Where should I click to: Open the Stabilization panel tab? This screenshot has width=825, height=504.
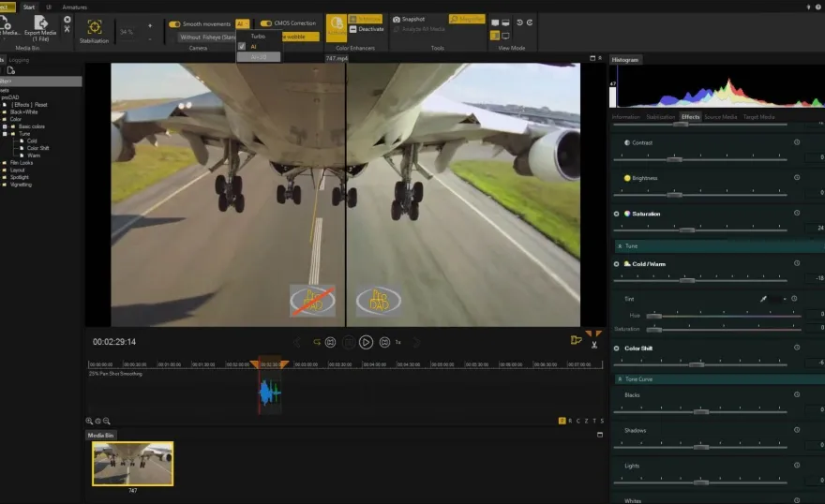[660, 117]
